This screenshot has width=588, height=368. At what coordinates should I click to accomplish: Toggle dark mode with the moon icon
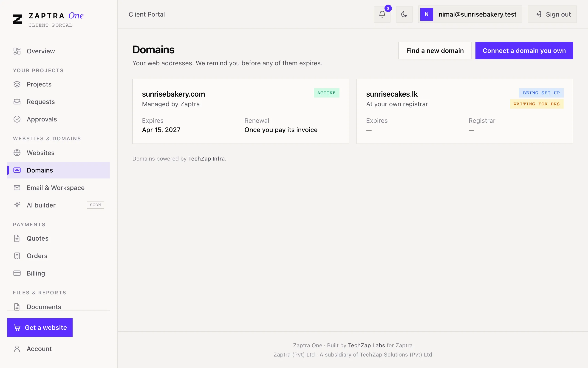point(404,14)
